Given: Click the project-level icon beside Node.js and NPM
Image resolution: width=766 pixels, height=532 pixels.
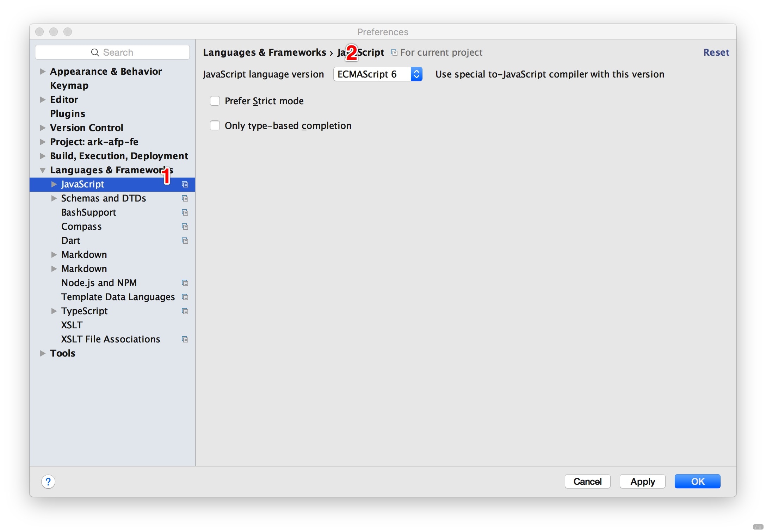Looking at the screenshot, I should [x=185, y=283].
